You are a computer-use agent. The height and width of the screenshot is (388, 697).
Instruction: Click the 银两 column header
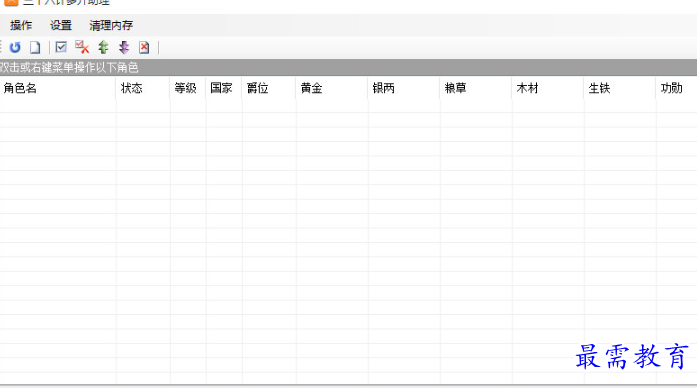click(x=404, y=88)
